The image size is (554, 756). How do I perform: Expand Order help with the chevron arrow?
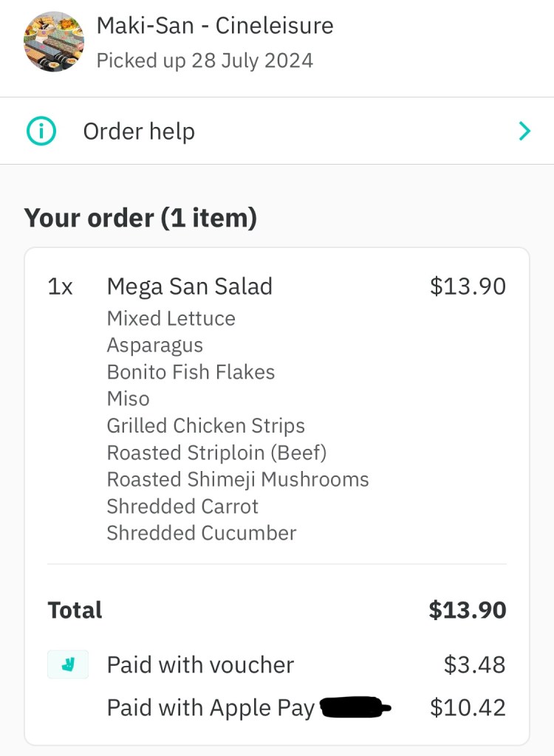pos(524,131)
